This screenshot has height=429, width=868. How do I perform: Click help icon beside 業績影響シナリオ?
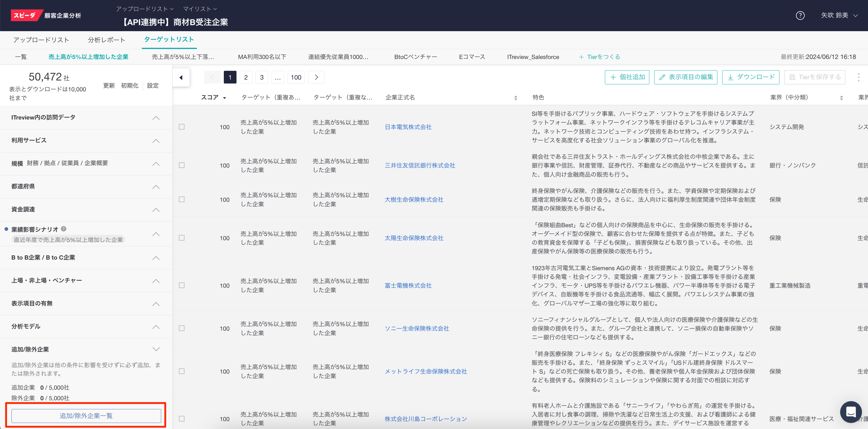[64, 229]
